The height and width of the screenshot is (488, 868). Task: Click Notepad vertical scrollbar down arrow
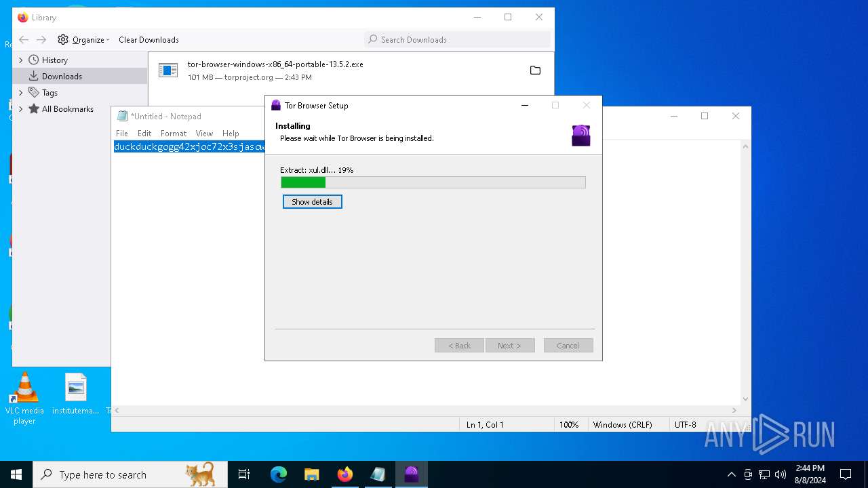click(745, 399)
